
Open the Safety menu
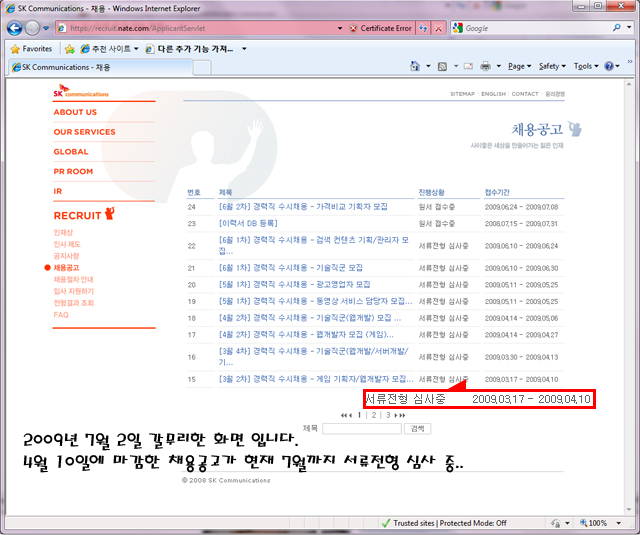coord(552,66)
